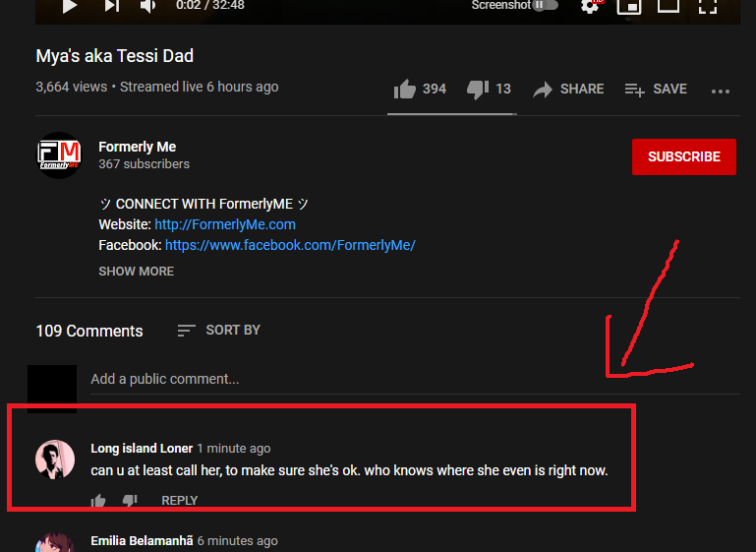Enable miniplayer mode
The image size is (756, 552).
click(629, 6)
